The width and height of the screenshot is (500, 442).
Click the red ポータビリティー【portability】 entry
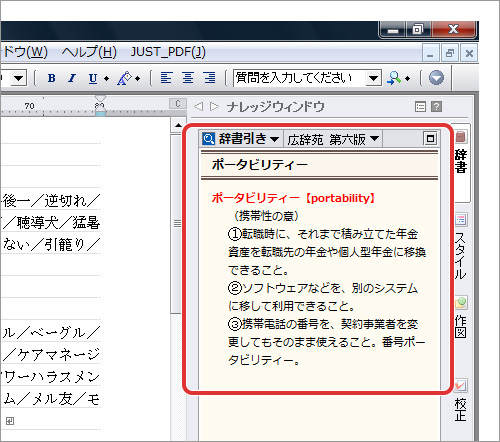[293, 198]
